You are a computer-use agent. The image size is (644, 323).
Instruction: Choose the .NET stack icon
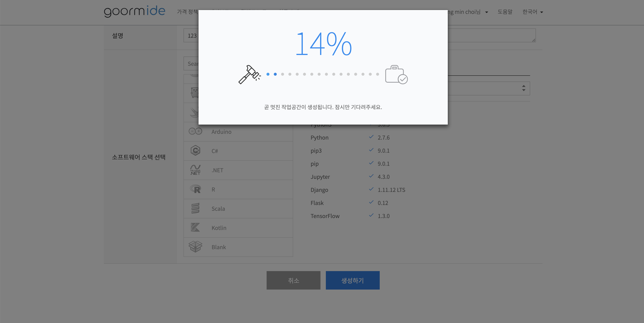tap(195, 170)
